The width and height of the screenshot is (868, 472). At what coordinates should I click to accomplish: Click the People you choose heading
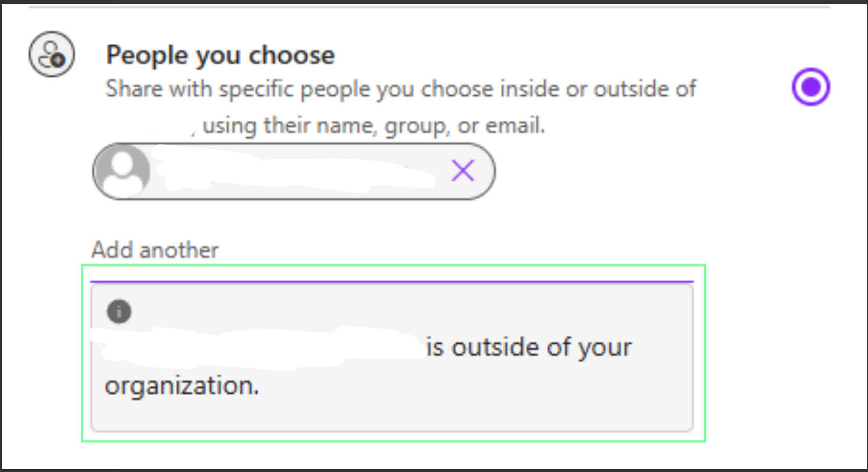(220, 54)
